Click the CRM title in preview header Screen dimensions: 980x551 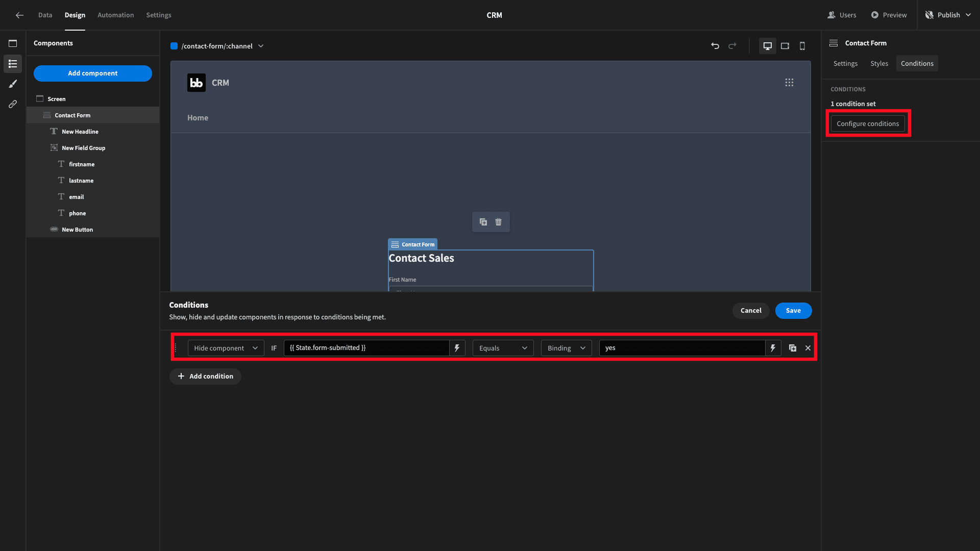click(x=220, y=83)
